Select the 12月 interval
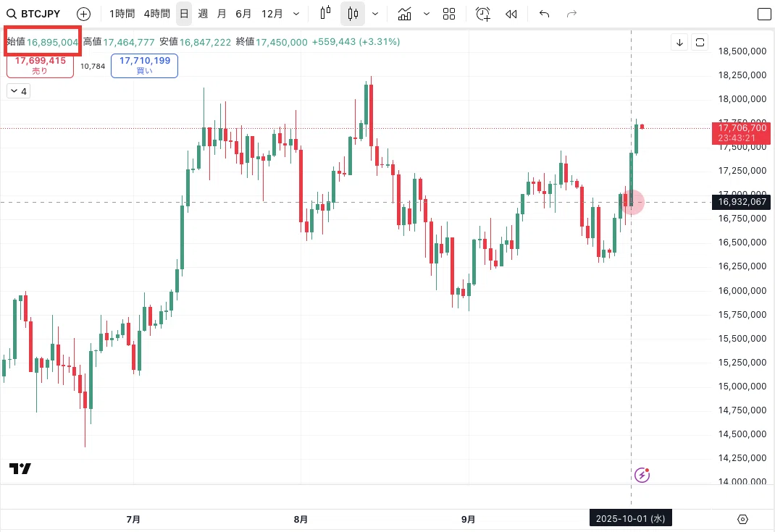 point(272,14)
